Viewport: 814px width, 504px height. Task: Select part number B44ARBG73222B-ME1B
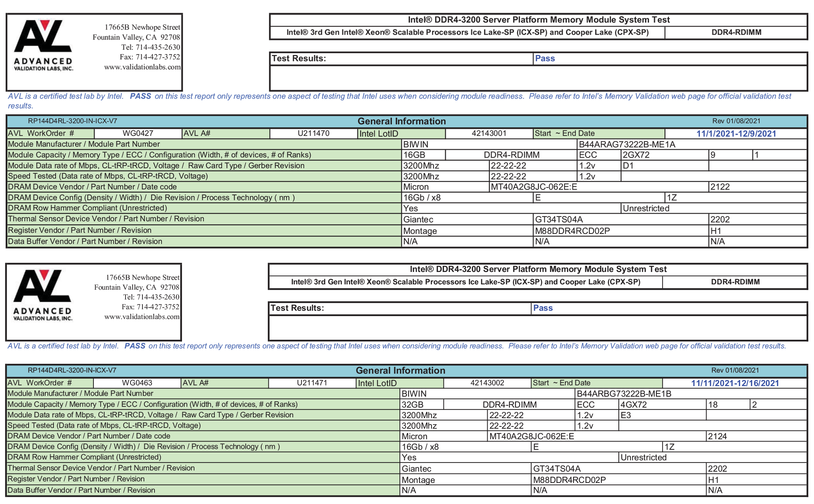pyautogui.click(x=624, y=394)
